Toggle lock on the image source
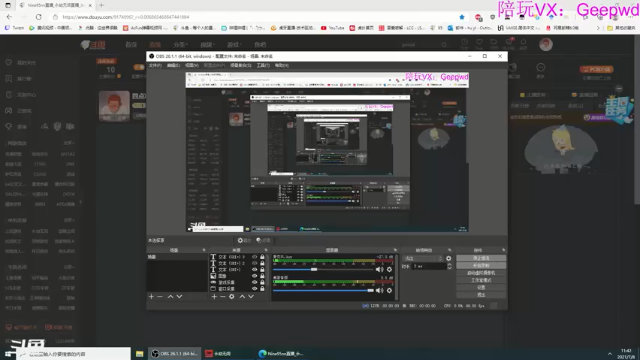The width and height of the screenshot is (640, 360). pos(262,276)
